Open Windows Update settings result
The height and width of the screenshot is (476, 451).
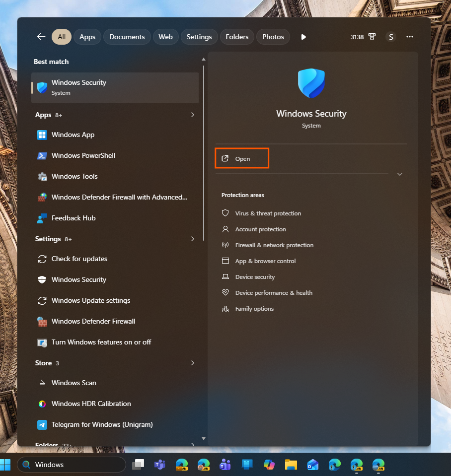[115, 300]
